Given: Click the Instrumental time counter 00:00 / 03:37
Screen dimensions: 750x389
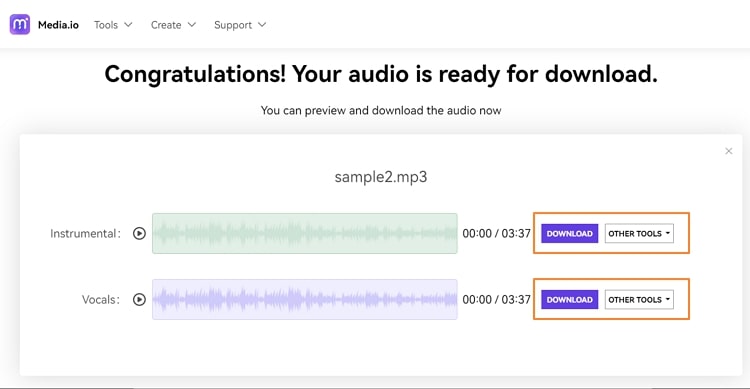Looking at the screenshot, I should click(496, 233).
